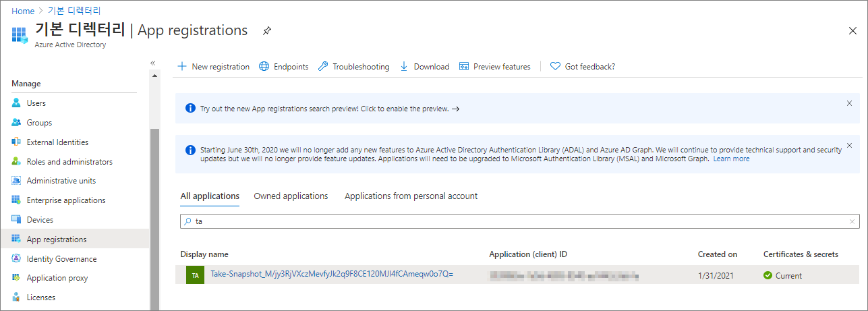Click the sidebar scrollbar thumb
The width and height of the screenshot is (868, 311).
click(x=154, y=219)
